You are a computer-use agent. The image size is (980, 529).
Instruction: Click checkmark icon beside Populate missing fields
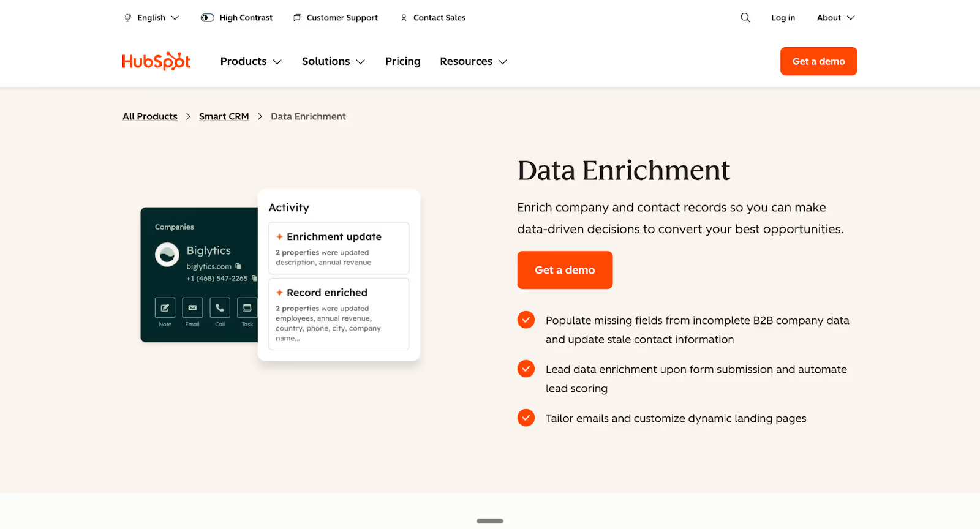click(526, 320)
